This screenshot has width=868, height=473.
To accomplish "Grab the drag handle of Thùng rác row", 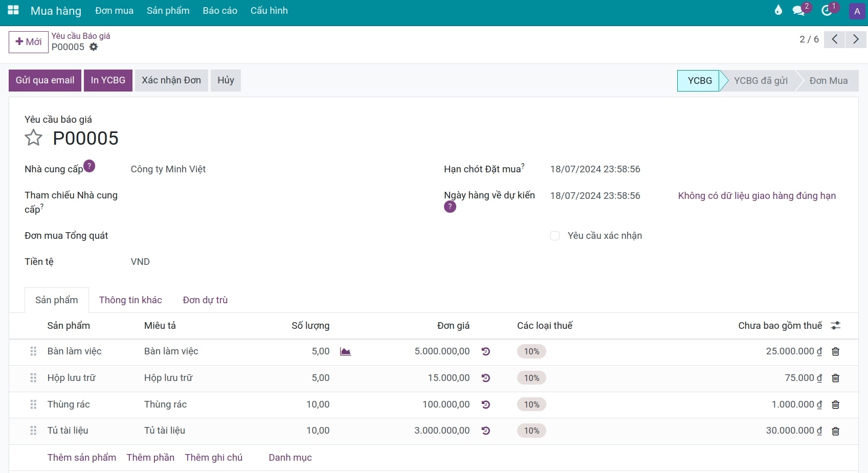I will (x=33, y=404).
